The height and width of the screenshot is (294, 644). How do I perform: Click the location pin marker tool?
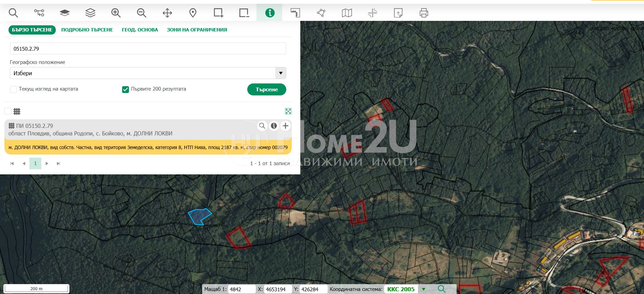[x=193, y=13]
